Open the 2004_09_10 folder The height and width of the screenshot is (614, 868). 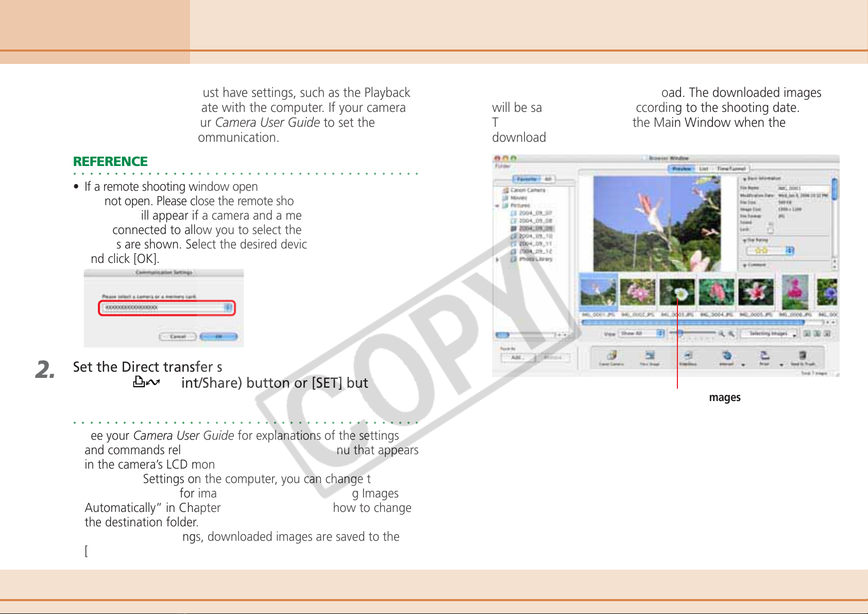coord(531,236)
